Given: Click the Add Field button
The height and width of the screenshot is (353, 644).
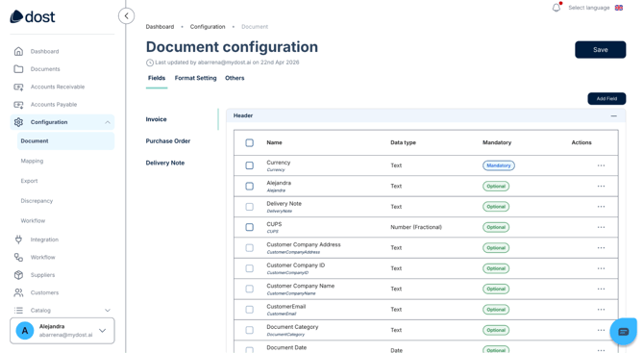Looking at the screenshot, I should pos(607,99).
